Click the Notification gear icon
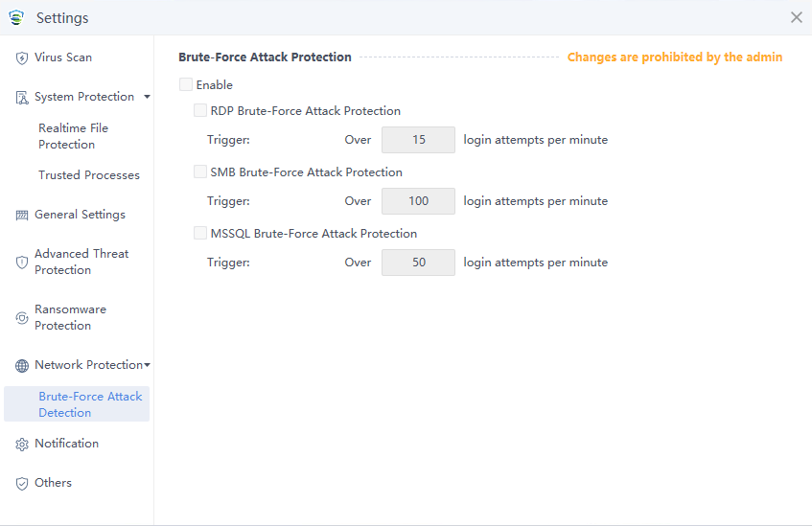The width and height of the screenshot is (812, 526). 22,445
